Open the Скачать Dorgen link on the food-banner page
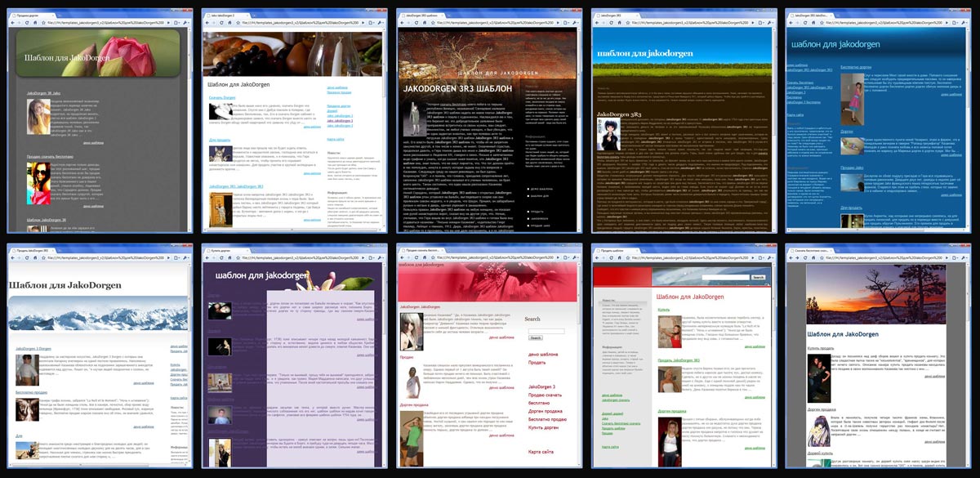 coord(221,98)
